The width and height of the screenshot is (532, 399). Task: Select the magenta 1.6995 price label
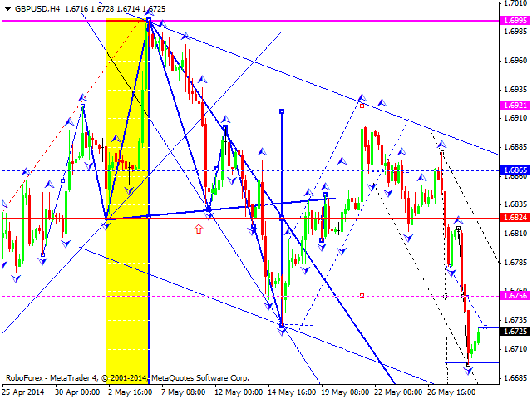pyautogui.click(x=515, y=21)
